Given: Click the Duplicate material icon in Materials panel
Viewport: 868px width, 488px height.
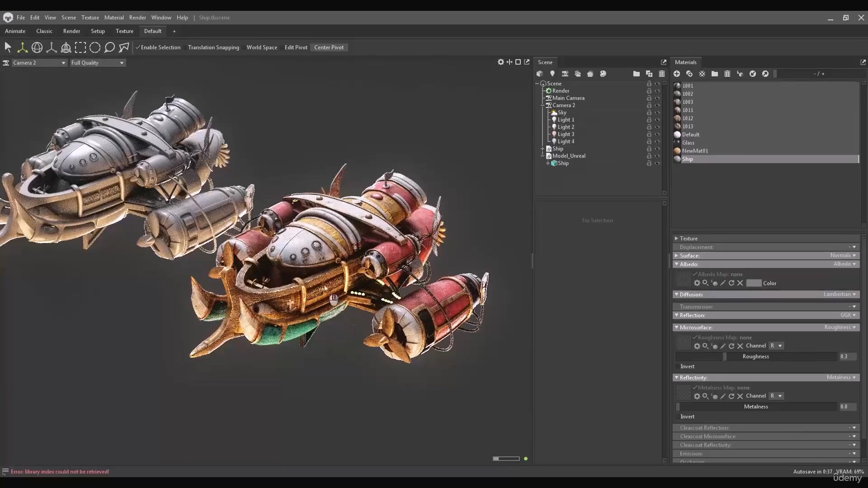Looking at the screenshot, I should click(689, 73).
